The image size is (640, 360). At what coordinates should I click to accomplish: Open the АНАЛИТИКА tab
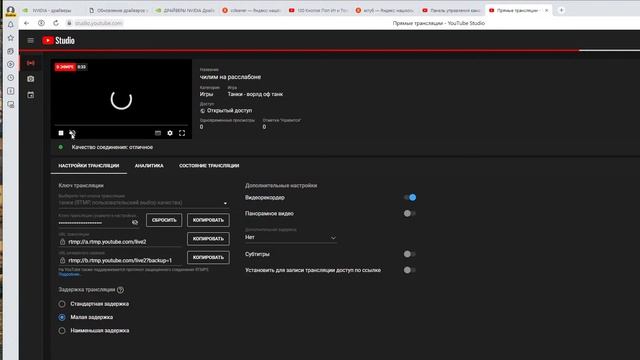click(x=149, y=166)
